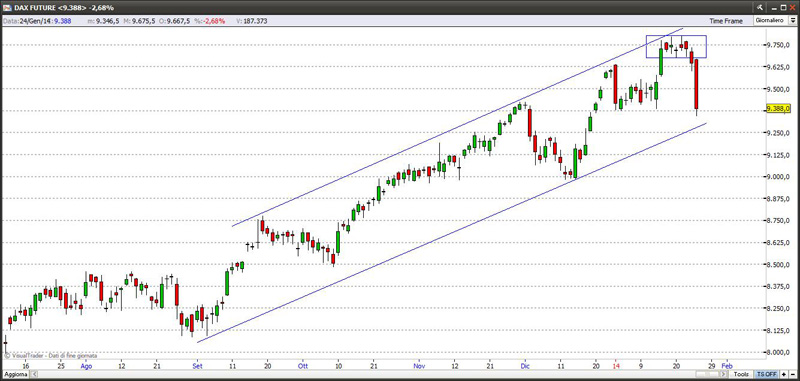The width and height of the screenshot is (800, 381).
Task: Click the Aggiorna button
Action: coord(15,374)
